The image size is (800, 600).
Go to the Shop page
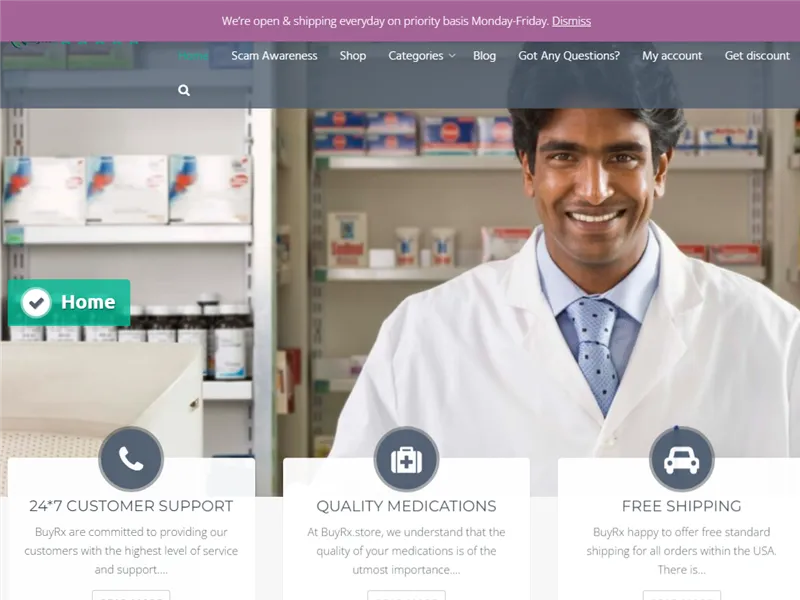[x=353, y=56]
